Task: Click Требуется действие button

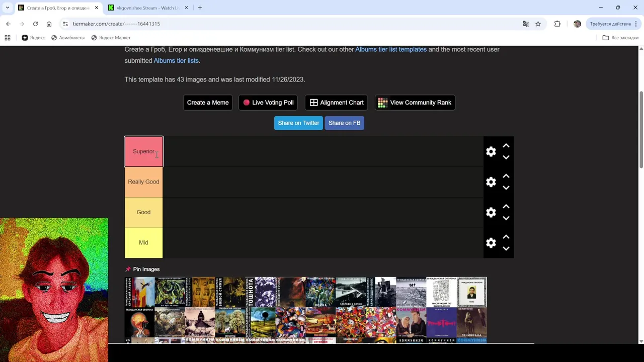Action: point(610,24)
